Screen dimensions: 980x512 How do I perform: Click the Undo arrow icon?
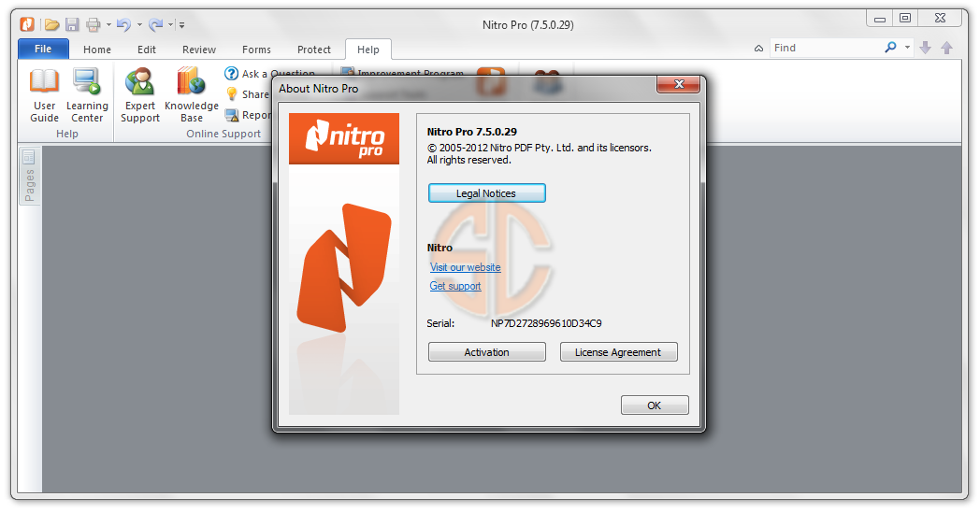tap(123, 25)
